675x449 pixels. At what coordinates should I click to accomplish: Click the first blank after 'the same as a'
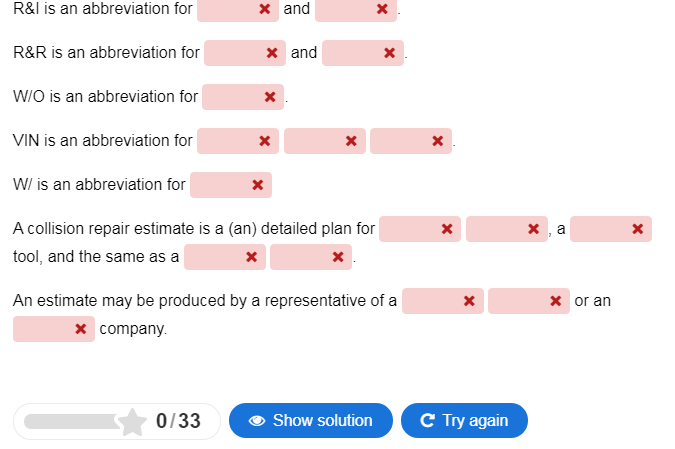(225, 257)
